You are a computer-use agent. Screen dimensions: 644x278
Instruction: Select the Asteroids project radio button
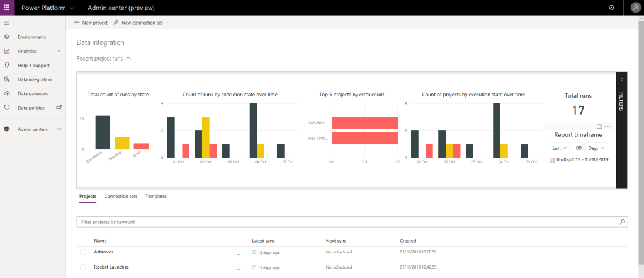(x=83, y=252)
